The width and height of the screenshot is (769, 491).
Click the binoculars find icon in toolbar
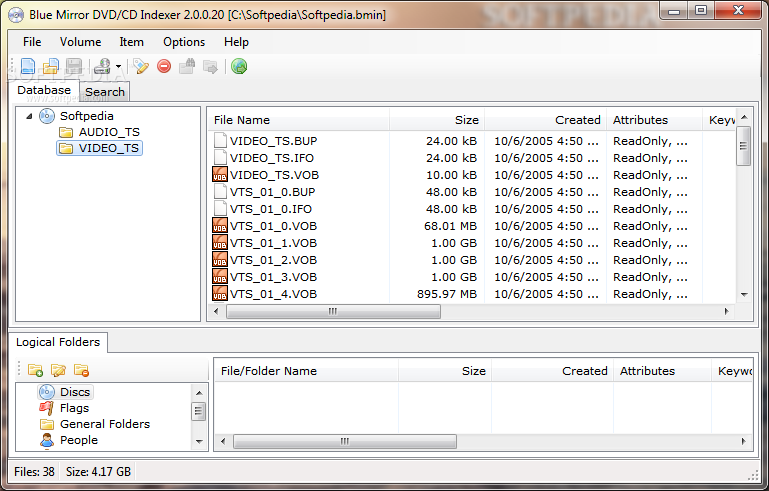[x=187, y=66]
